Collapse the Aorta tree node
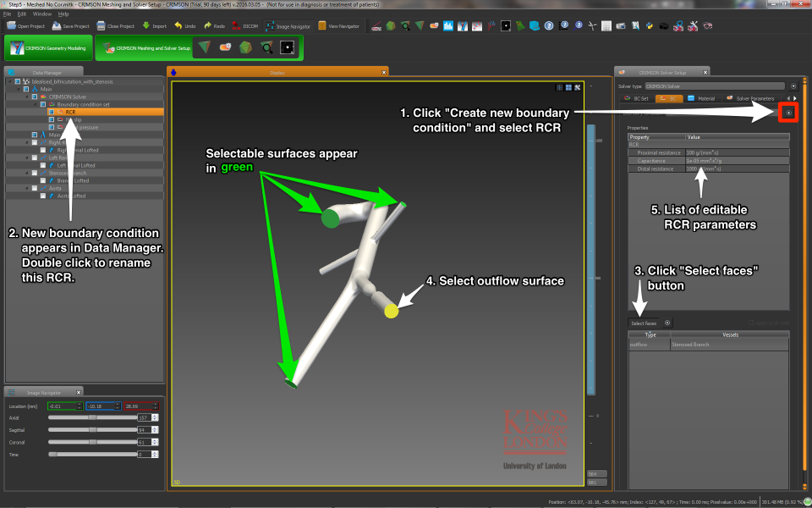The height and width of the screenshot is (508, 812). pyautogui.click(x=27, y=188)
